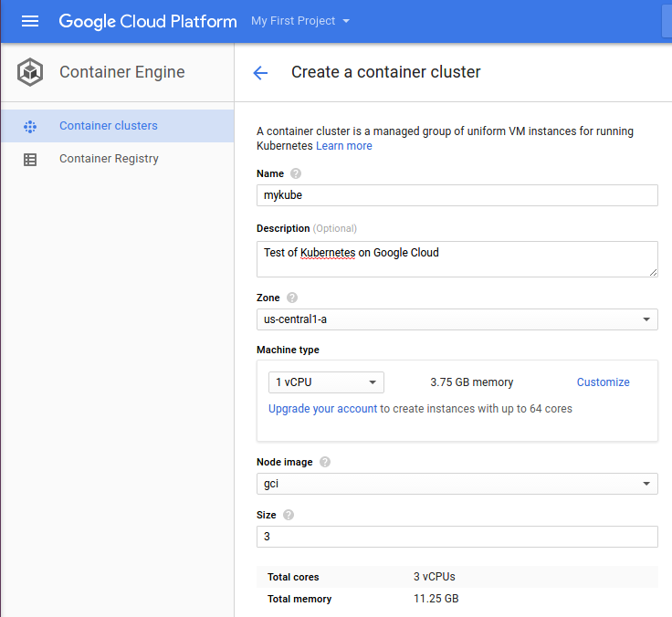Image resolution: width=672 pixels, height=617 pixels.
Task: Click the Name input with mykube
Action: [457, 195]
